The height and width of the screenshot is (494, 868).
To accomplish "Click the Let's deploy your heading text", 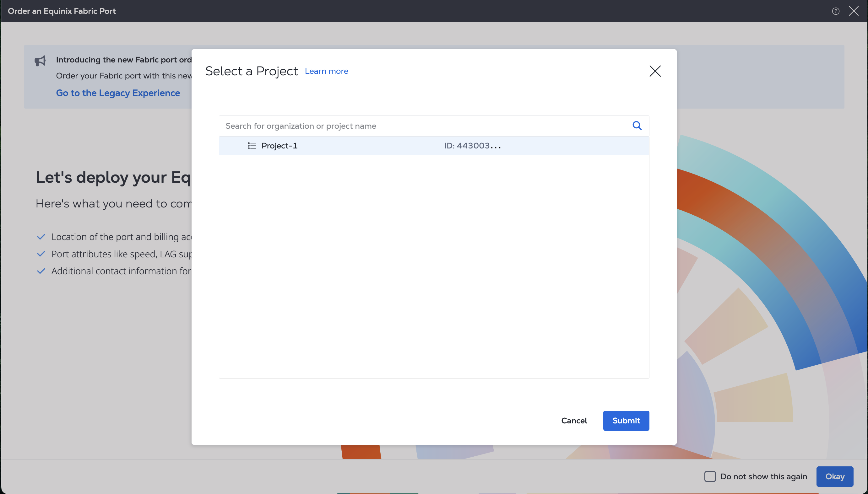I will [113, 177].
